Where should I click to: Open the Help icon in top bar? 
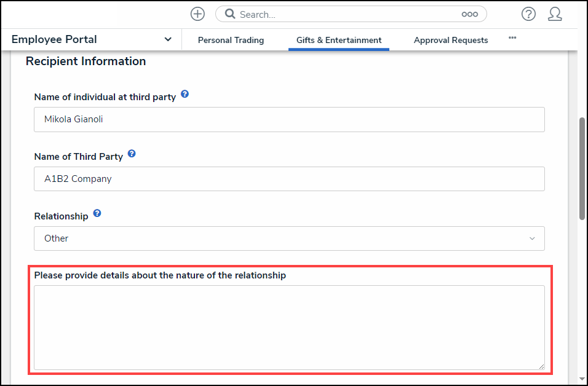pos(528,14)
